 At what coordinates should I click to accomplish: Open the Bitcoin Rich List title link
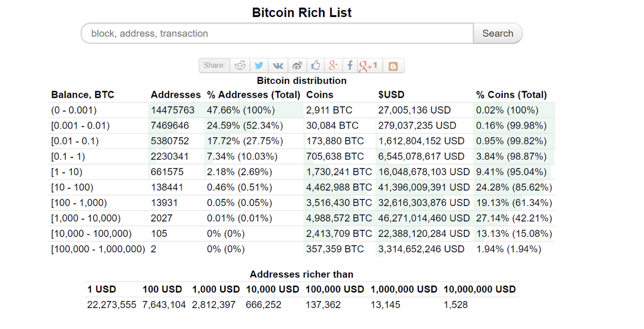click(x=302, y=12)
